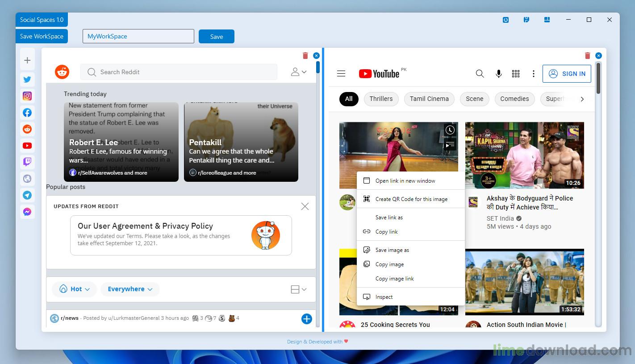This screenshot has width=635, height=364.
Task: Select the All filter chip
Action: pos(349,99)
